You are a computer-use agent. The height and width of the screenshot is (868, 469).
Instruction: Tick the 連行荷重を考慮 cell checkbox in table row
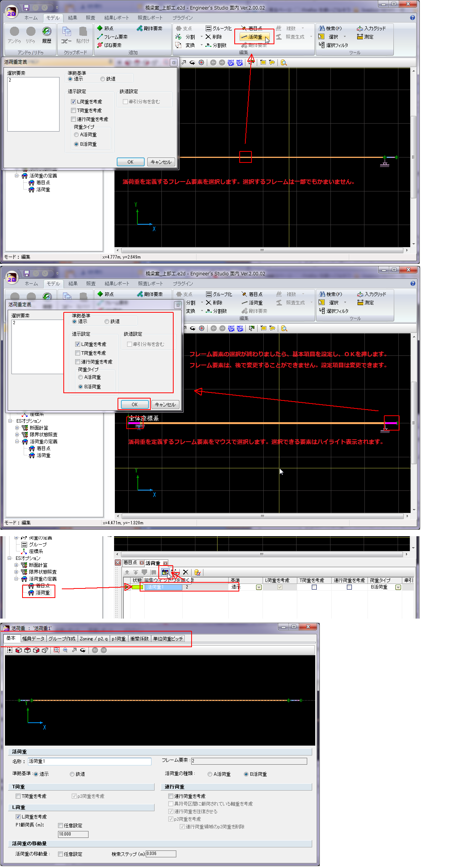click(349, 587)
